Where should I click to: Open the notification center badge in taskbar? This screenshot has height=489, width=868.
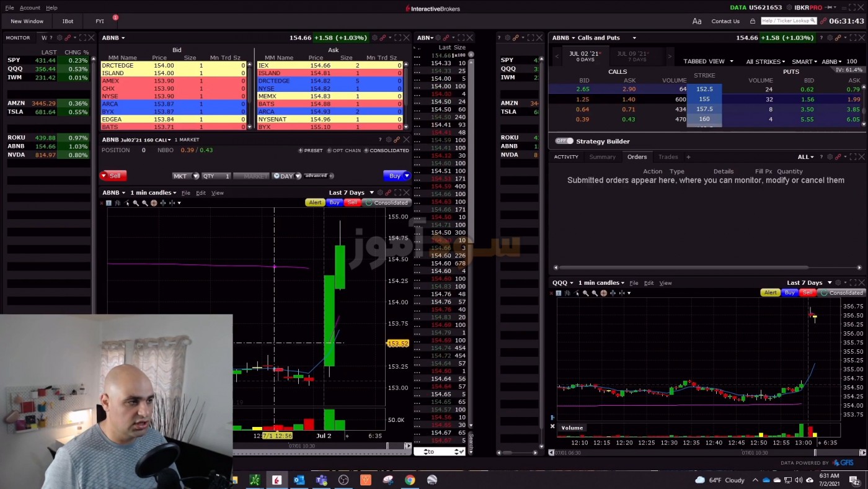[x=855, y=481]
